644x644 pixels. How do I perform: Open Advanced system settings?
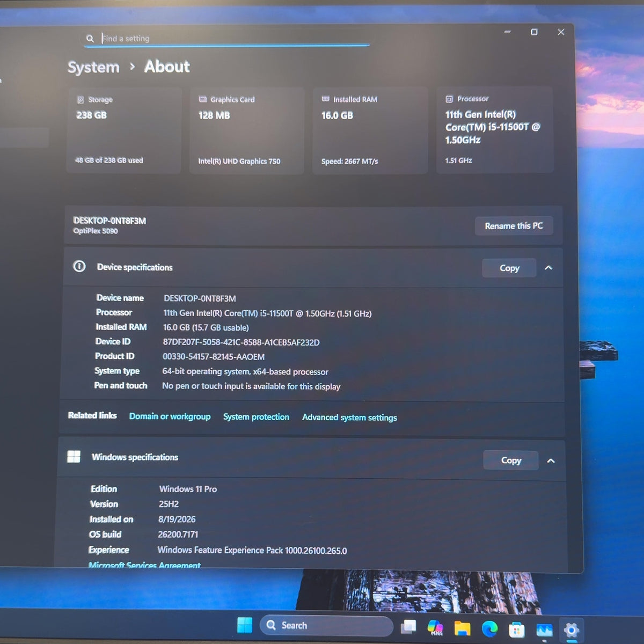point(349,418)
